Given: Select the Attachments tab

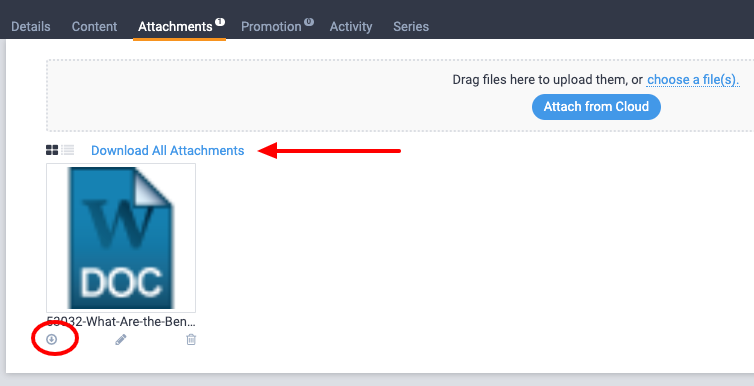Looking at the screenshot, I should (175, 26).
